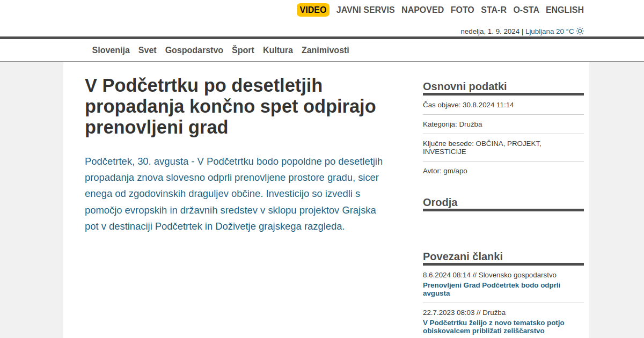
Task: Go to JAVNI SERVIS page
Action: pyautogui.click(x=365, y=10)
